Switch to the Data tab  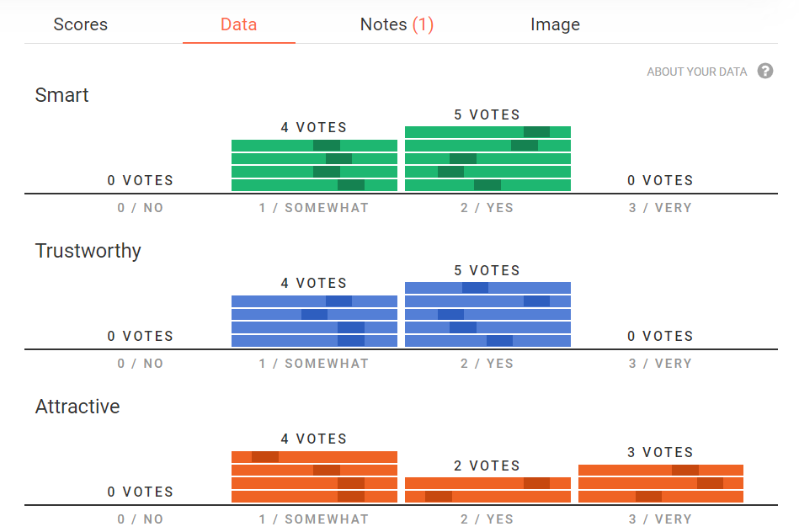click(238, 24)
